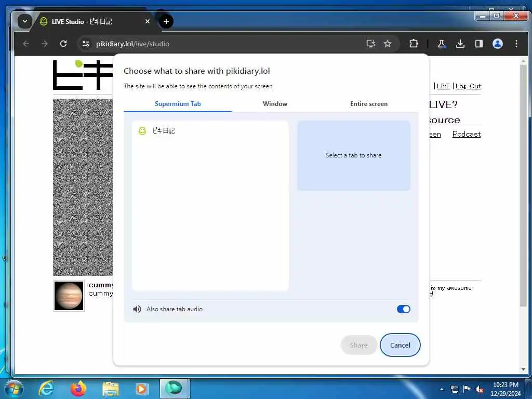Screen dimensions: 532x399
Task: Click the disabled Share button
Action: pyautogui.click(x=358, y=345)
